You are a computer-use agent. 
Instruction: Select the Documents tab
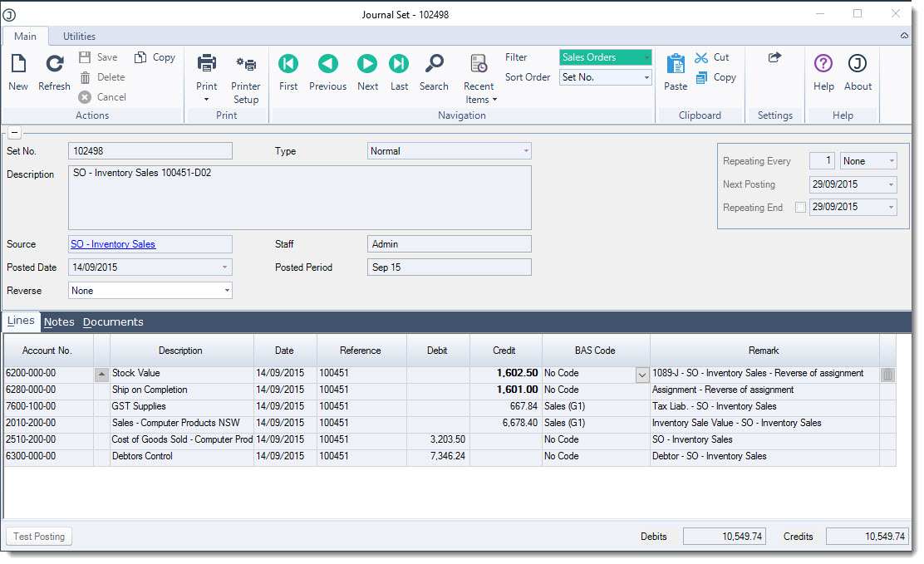[113, 321]
